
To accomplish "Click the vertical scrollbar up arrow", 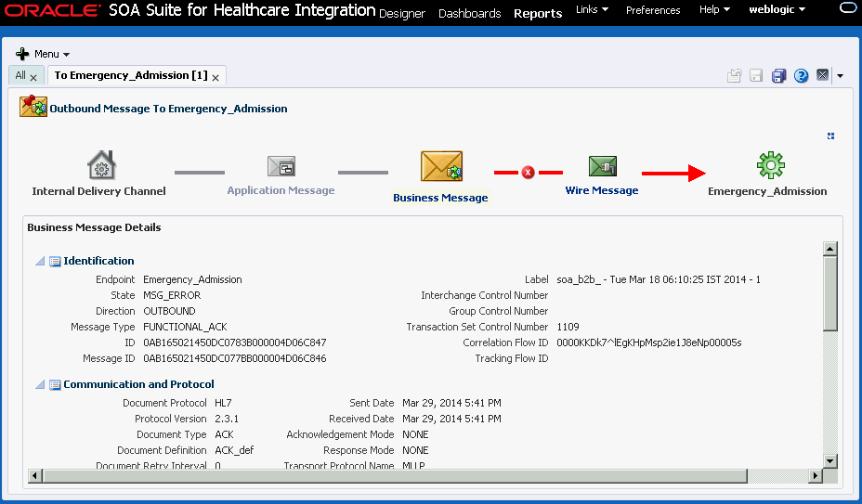I will pos(830,249).
